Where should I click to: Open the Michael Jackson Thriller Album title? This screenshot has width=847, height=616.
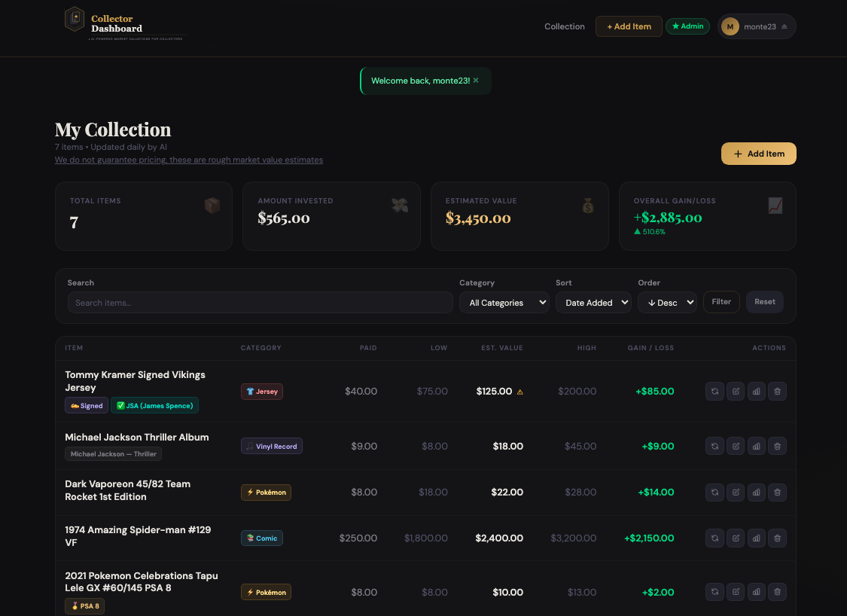tap(137, 437)
